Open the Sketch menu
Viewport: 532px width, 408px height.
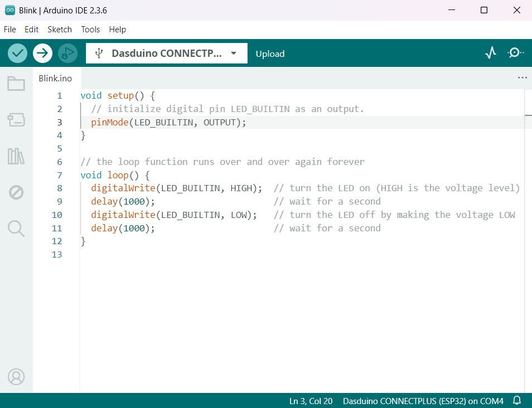click(x=60, y=30)
